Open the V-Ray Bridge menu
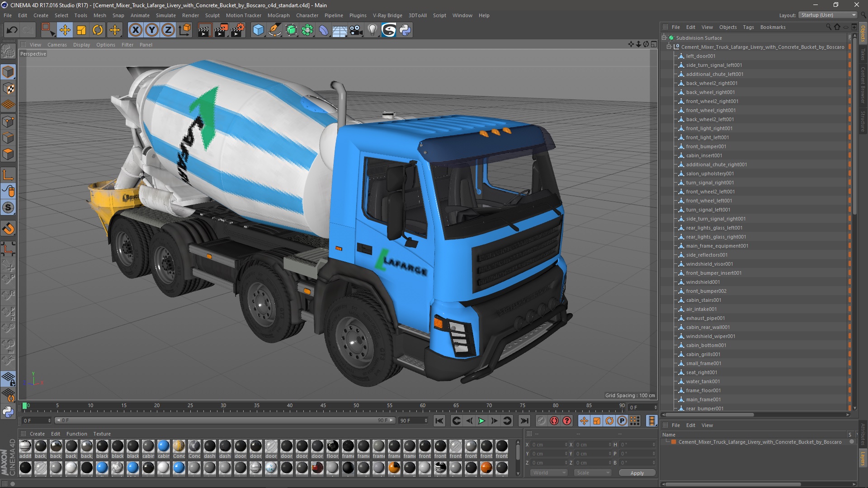The height and width of the screenshot is (488, 868). pos(387,15)
